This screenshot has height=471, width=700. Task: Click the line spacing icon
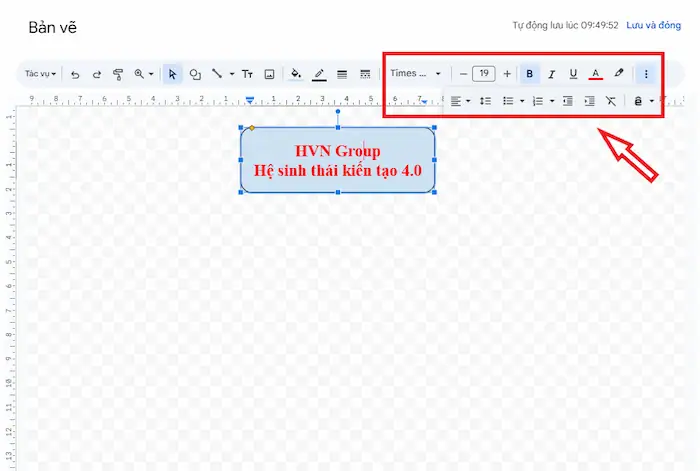485,101
